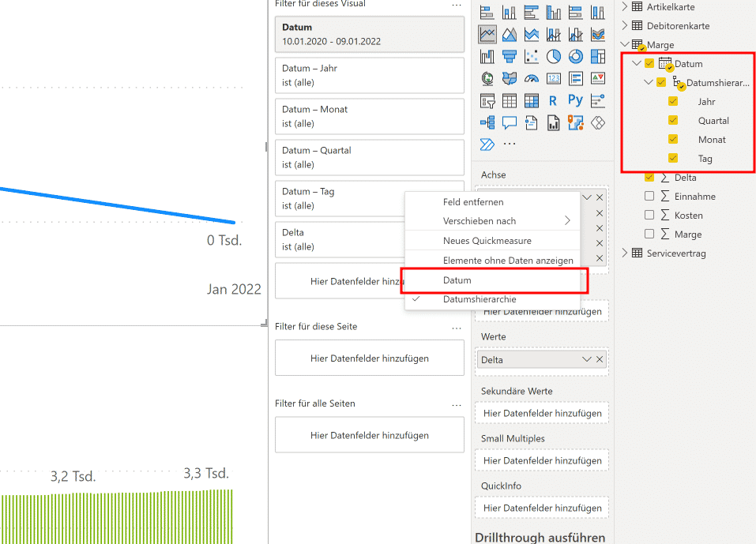The image size is (756, 544).
Task: Select the scatter chart visual
Action: click(x=532, y=56)
